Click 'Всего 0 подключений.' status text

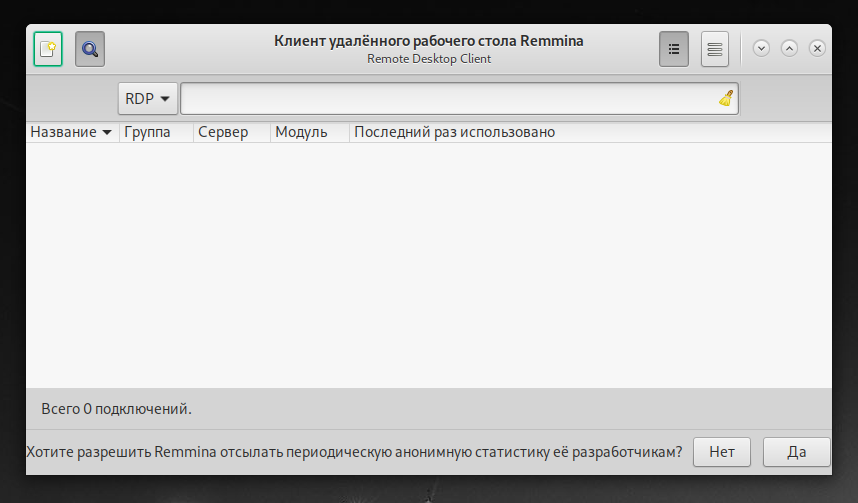[x=117, y=409]
